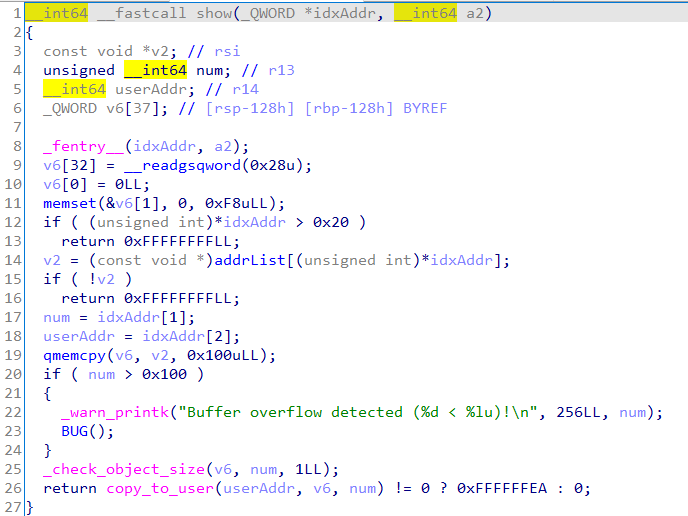This screenshot has height=516, width=688.
Task: Select the 0x100uLL size in qmemcpy
Action: pos(223,355)
